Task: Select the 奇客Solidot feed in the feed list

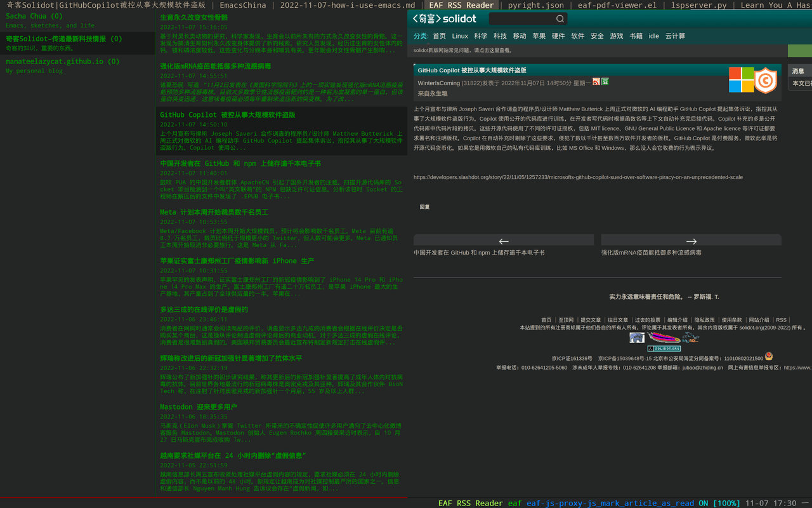Action: (x=77, y=43)
